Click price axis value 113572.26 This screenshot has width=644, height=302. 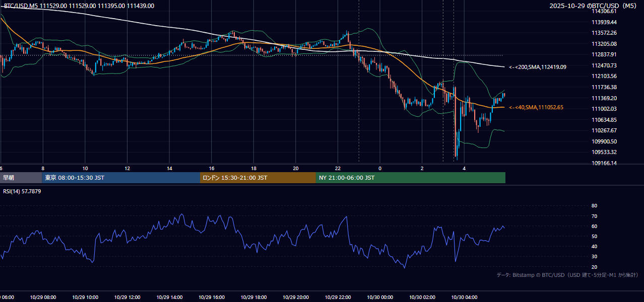(604, 33)
